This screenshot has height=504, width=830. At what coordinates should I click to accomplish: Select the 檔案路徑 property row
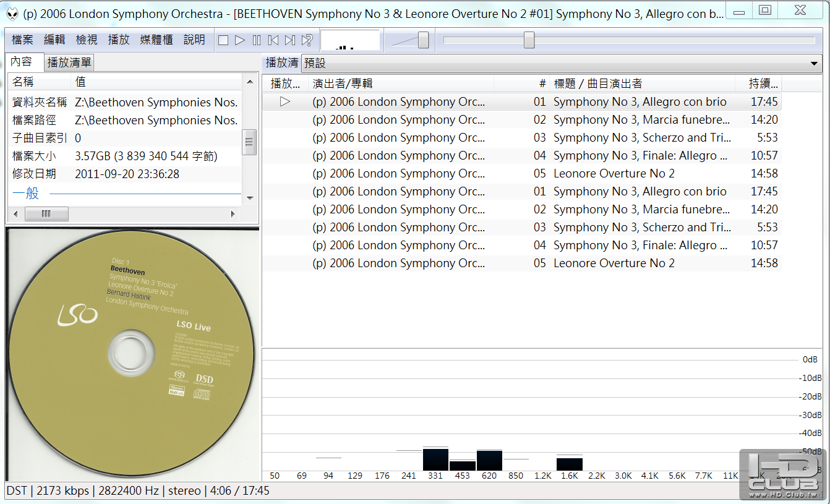pos(125,120)
